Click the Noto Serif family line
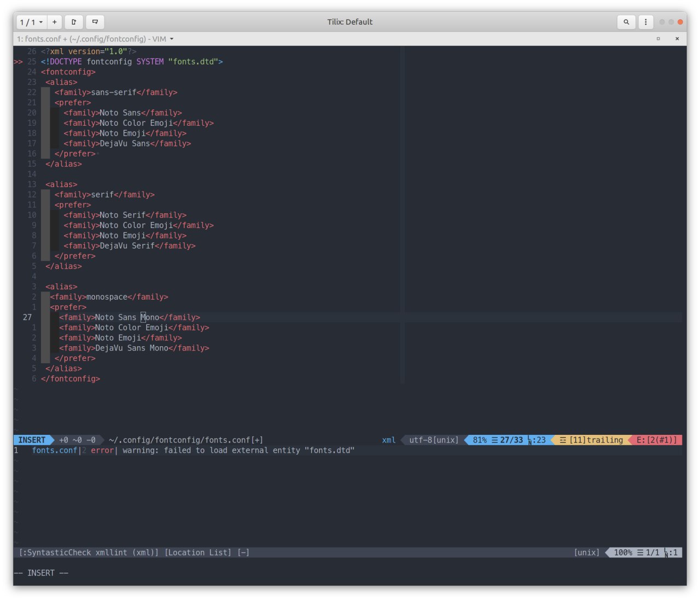This screenshot has width=700, height=600. 125,215
